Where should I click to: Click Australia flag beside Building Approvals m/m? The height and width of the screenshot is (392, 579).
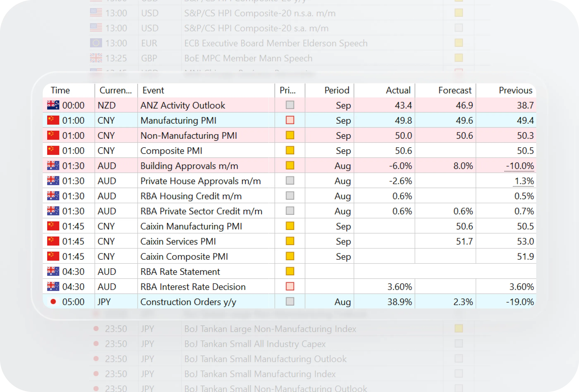(53, 166)
